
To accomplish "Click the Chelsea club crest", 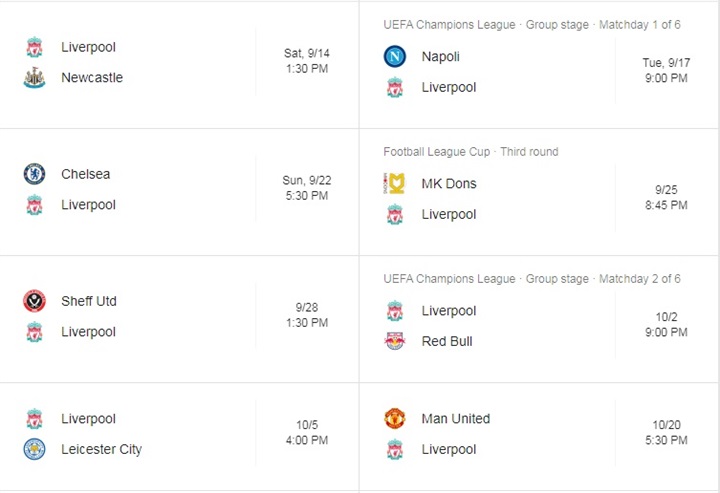I will (34, 174).
